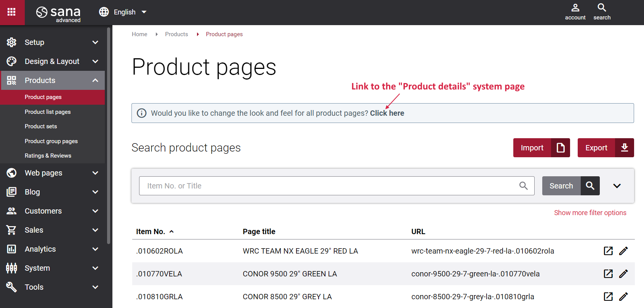Click the Design & Layout palette icon
This screenshot has width=644, height=308.
coord(11,61)
